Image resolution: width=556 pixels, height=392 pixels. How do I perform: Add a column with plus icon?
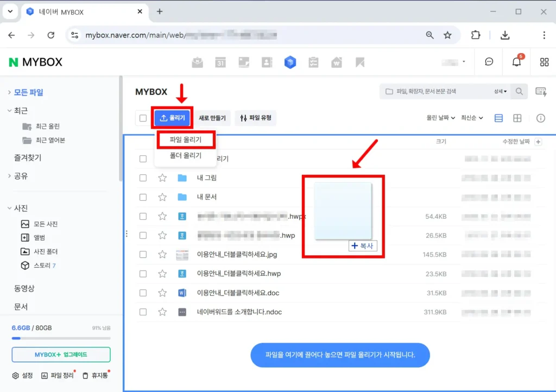coord(538,142)
